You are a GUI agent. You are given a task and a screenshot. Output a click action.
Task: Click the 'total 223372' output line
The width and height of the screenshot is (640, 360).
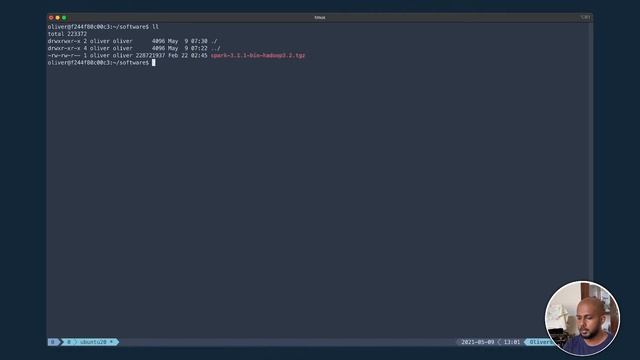(x=67, y=34)
